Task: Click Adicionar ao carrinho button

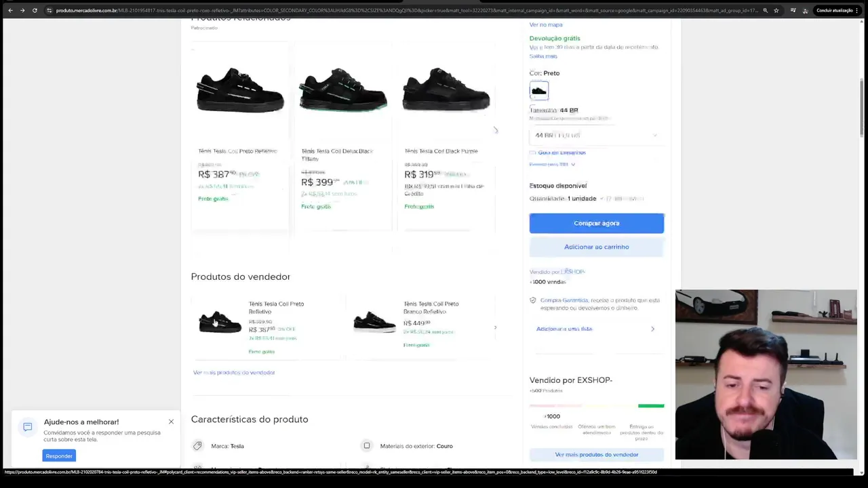Action: tap(597, 247)
